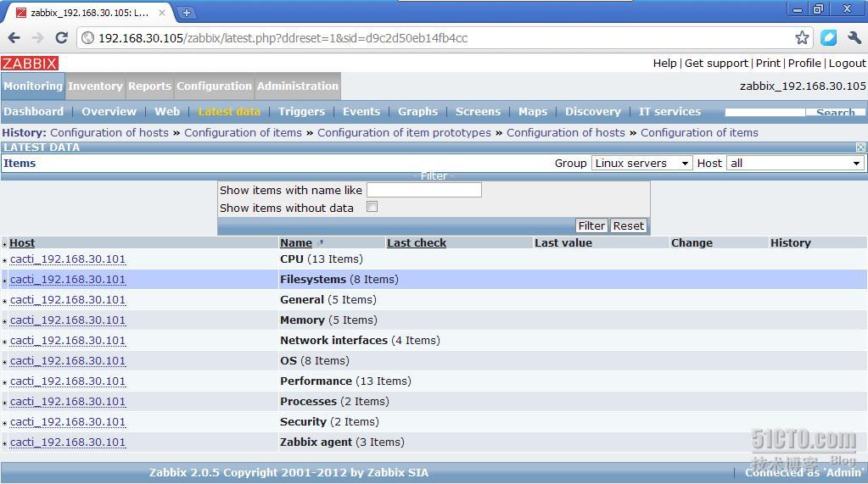Sort the table by Host column
The width and height of the screenshot is (868, 484).
22,242
